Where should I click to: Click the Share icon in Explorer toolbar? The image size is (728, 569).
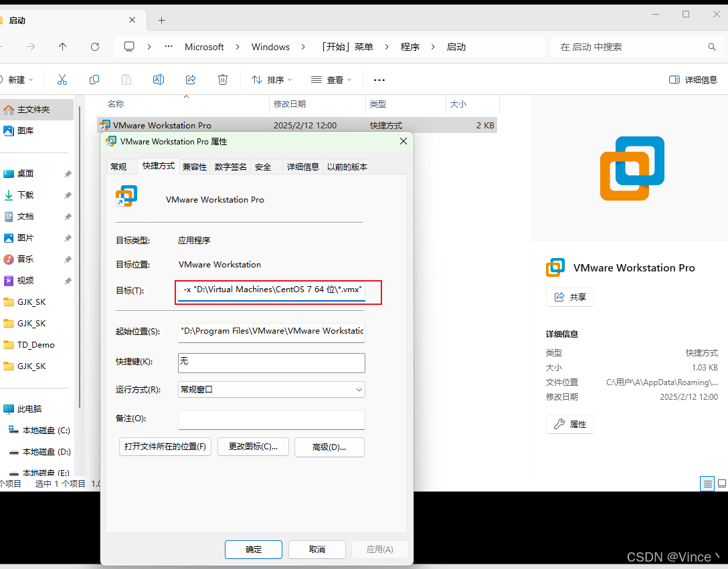191,80
